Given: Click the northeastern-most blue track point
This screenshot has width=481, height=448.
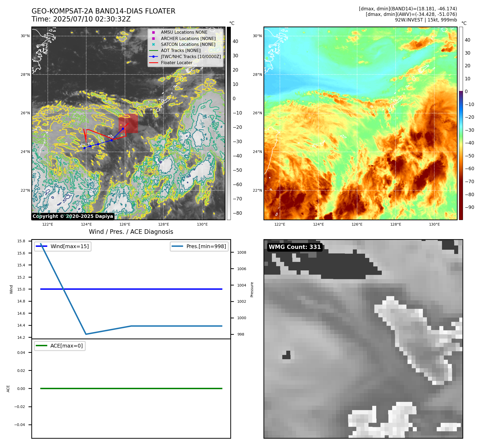Looking at the screenshot, I should (123, 129).
